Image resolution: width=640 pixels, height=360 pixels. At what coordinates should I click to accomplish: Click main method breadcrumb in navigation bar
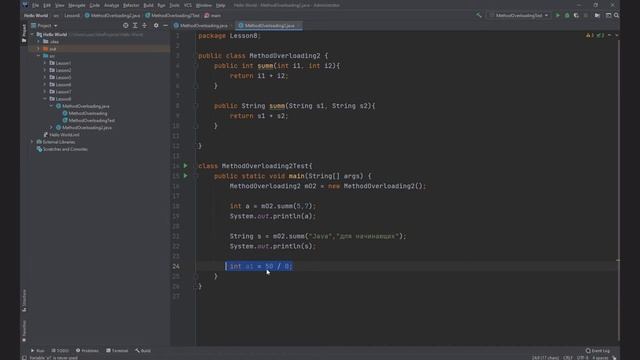[213, 16]
